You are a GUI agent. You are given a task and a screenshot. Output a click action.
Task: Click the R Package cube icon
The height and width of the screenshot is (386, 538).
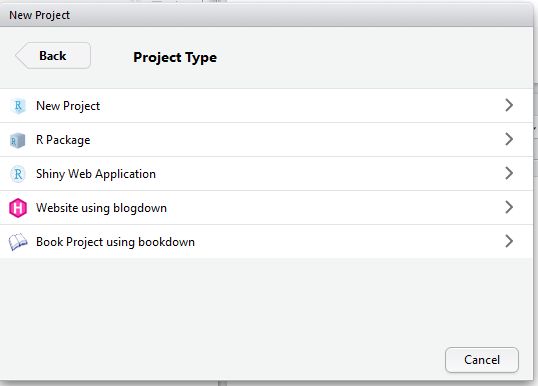point(18,140)
